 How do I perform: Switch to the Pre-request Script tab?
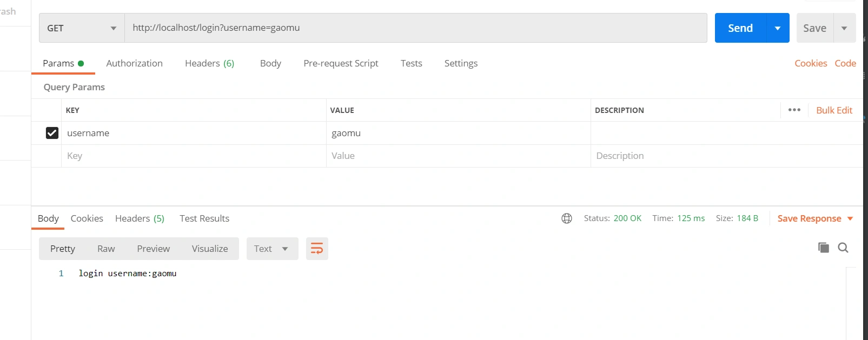(x=341, y=63)
